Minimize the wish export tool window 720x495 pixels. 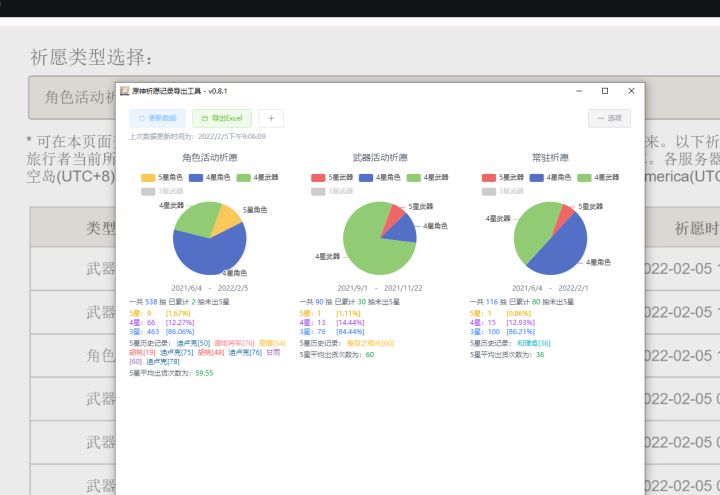click(579, 91)
